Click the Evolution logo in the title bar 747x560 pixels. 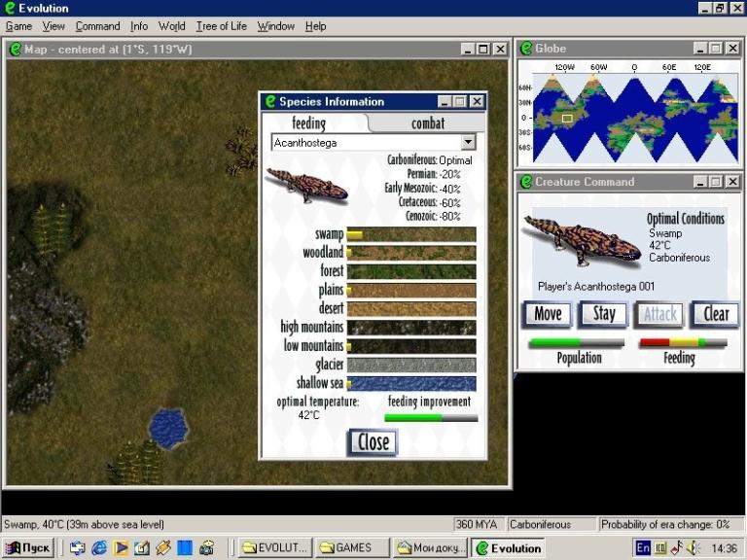tap(11, 8)
